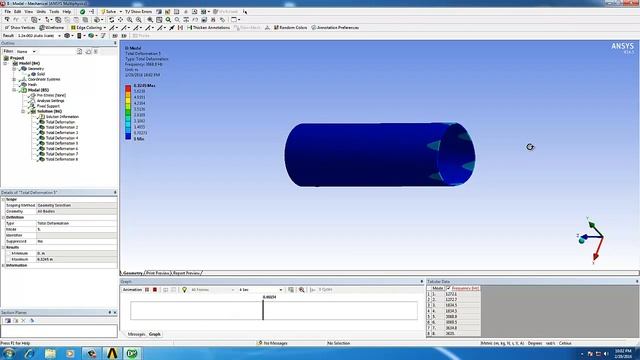Select the Rotate view tool
This screenshot has width=640, height=360.
pos(111,20)
